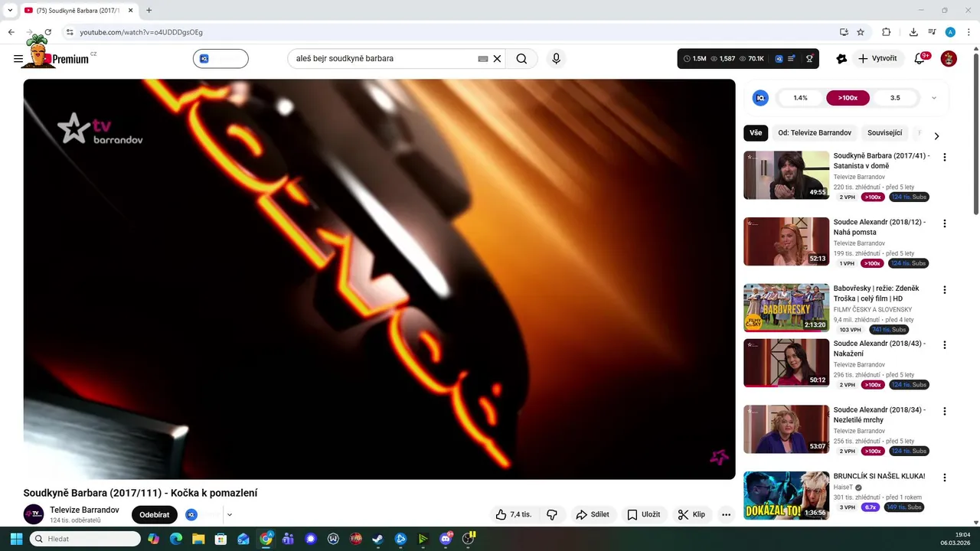This screenshot has height=551, width=980.
Task: Click the 1.4% vidIQ metric pill
Action: click(x=800, y=98)
